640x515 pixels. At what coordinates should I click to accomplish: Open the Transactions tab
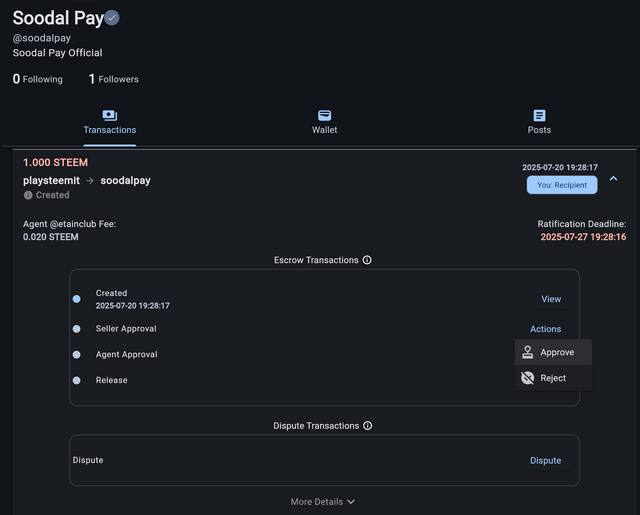[110, 122]
